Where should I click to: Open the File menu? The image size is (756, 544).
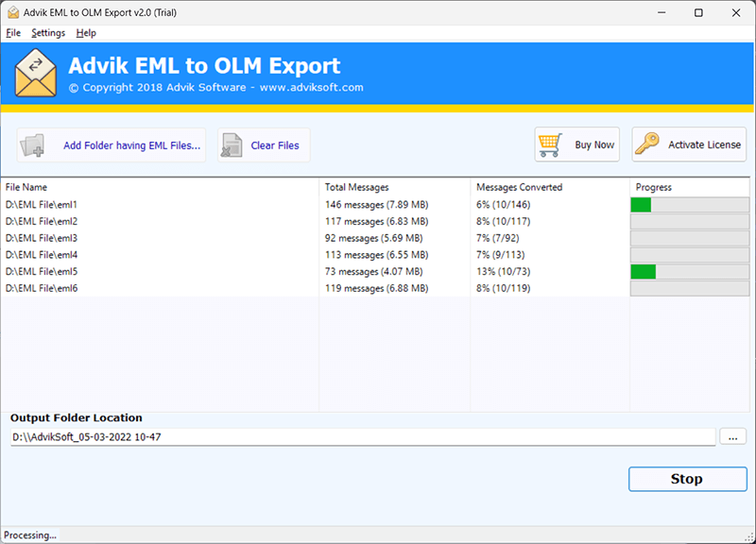pos(13,33)
